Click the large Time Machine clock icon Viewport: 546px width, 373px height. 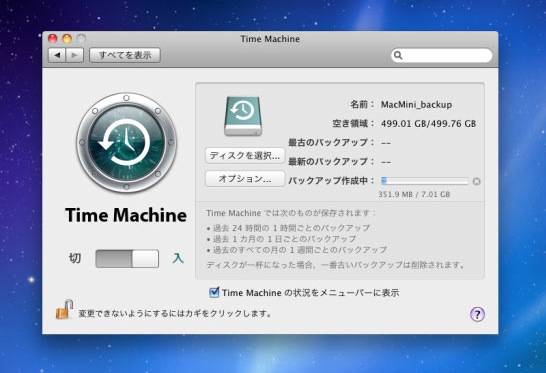[x=126, y=143]
